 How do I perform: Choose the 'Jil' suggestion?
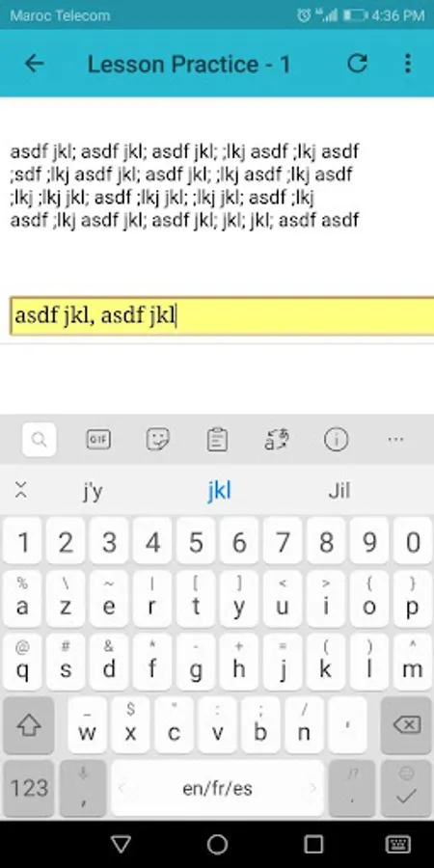click(339, 491)
